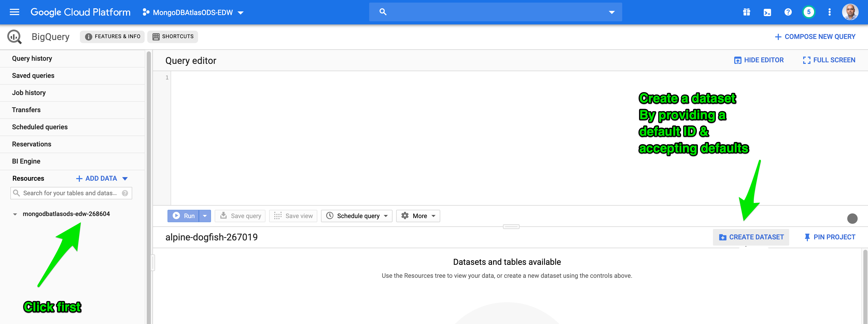Click the Resources heading
The image size is (868, 324).
[x=28, y=179]
